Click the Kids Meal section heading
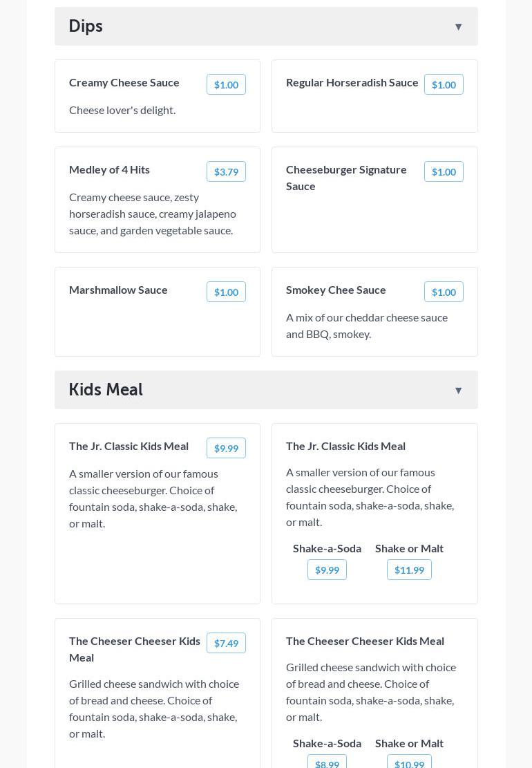 [x=106, y=390]
